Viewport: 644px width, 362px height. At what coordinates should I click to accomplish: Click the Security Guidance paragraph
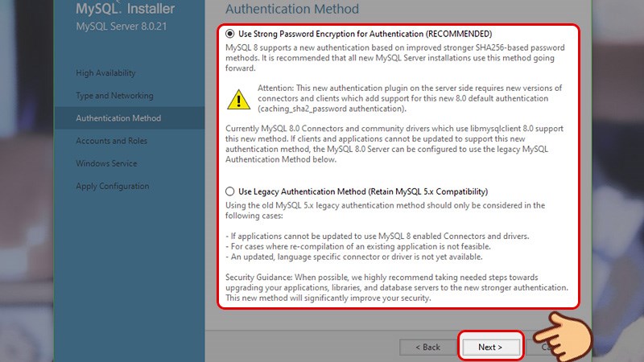coord(397,287)
